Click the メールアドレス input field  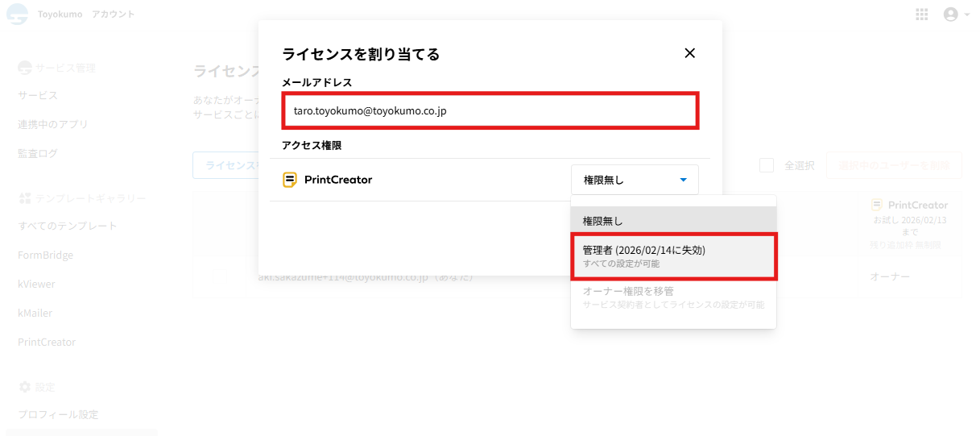(x=490, y=110)
